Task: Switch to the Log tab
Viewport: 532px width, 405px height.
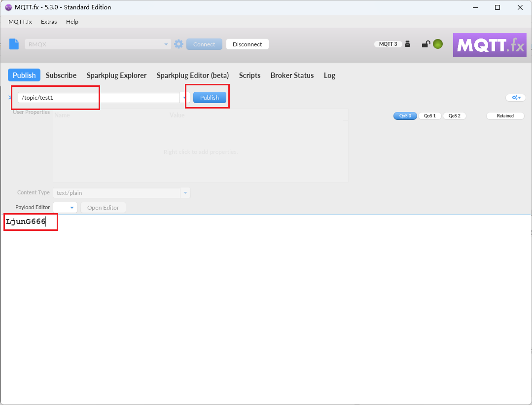Action: (329, 75)
